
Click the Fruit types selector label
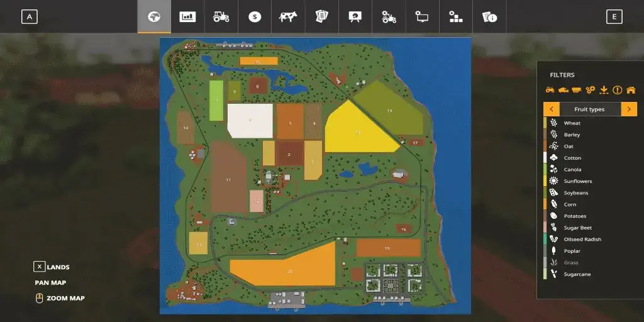(x=589, y=109)
